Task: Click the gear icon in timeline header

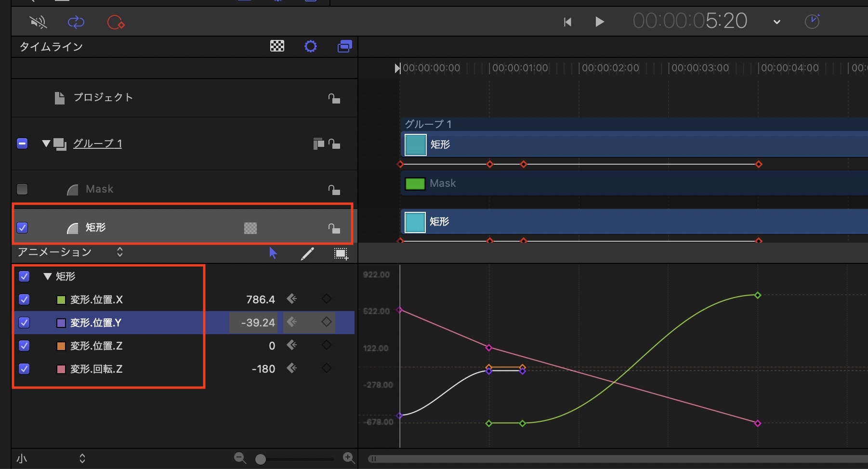Action: [x=311, y=46]
